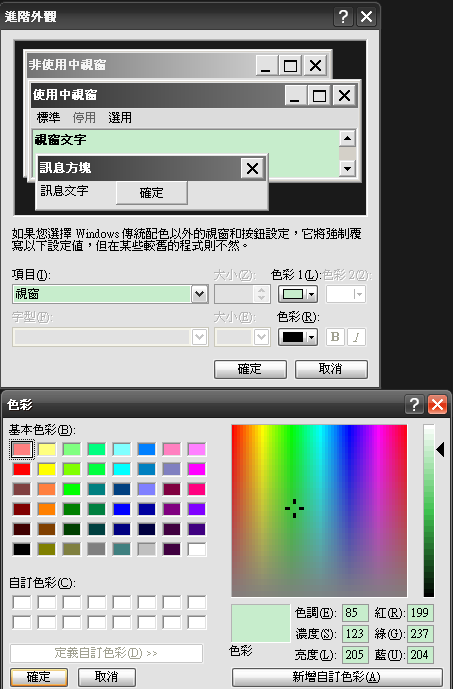Click the disabled Italic I font button
Screen dimensions: 453x689
pyautogui.click(x=356, y=337)
